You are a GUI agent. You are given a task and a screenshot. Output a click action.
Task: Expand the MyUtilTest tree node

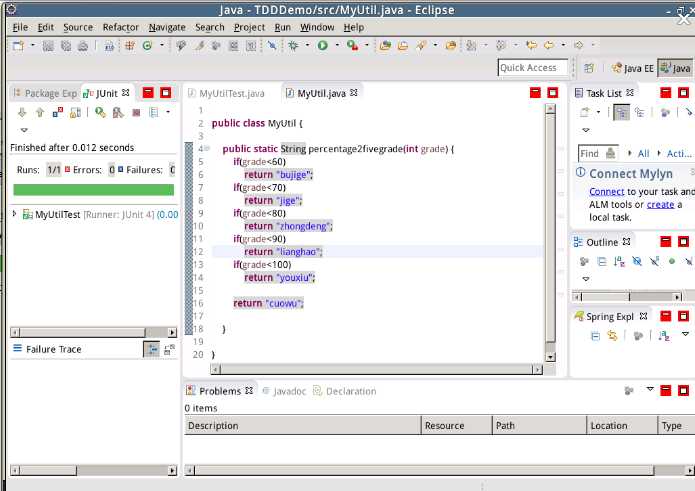click(14, 214)
